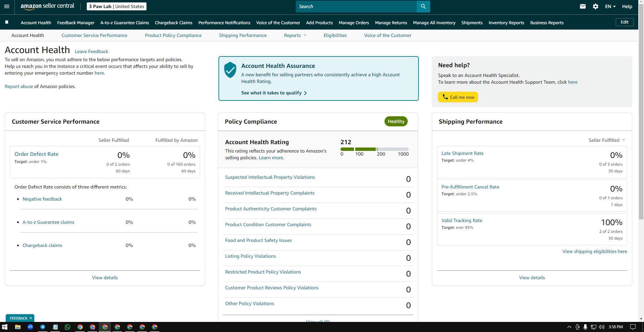Open Business Reports in the top navigation
The image size is (644, 332).
547,23
